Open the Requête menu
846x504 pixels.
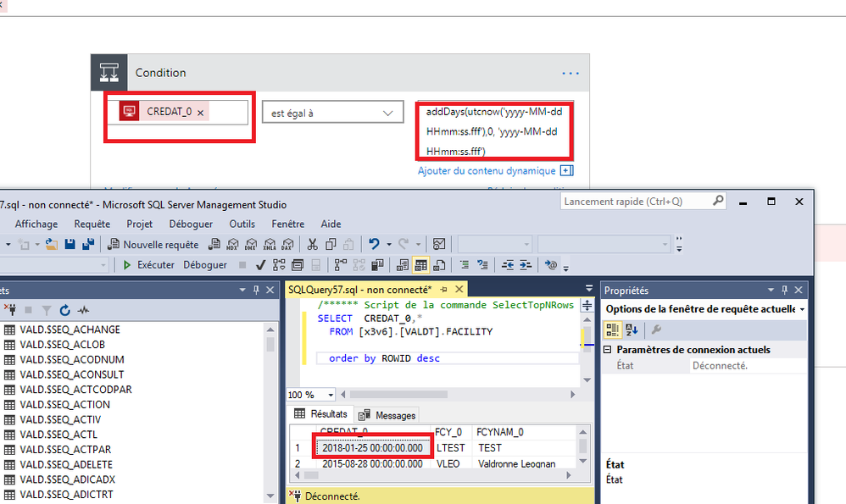click(x=92, y=224)
